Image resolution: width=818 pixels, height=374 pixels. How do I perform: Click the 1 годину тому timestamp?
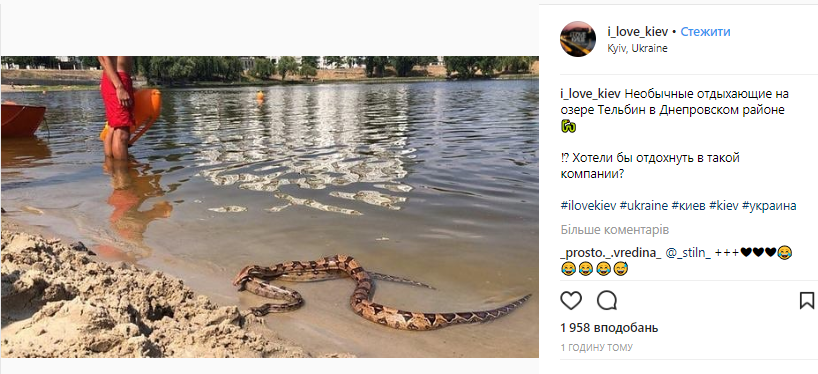coord(596,347)
